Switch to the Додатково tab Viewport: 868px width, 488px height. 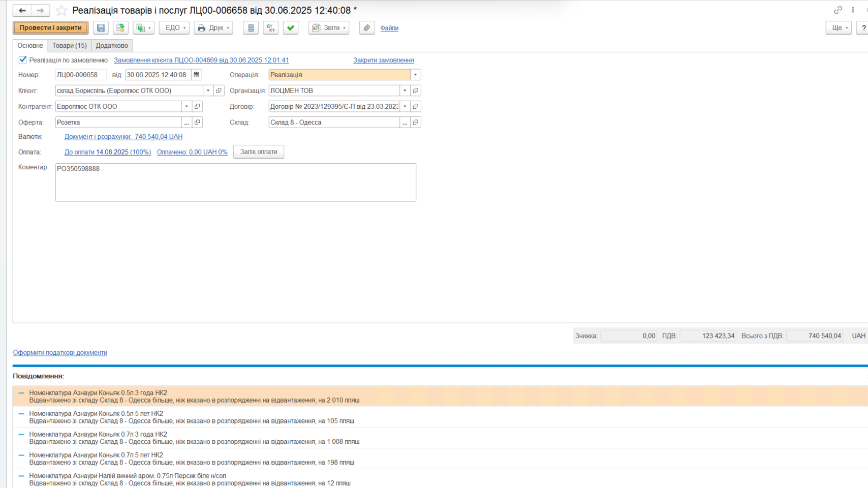112,46
